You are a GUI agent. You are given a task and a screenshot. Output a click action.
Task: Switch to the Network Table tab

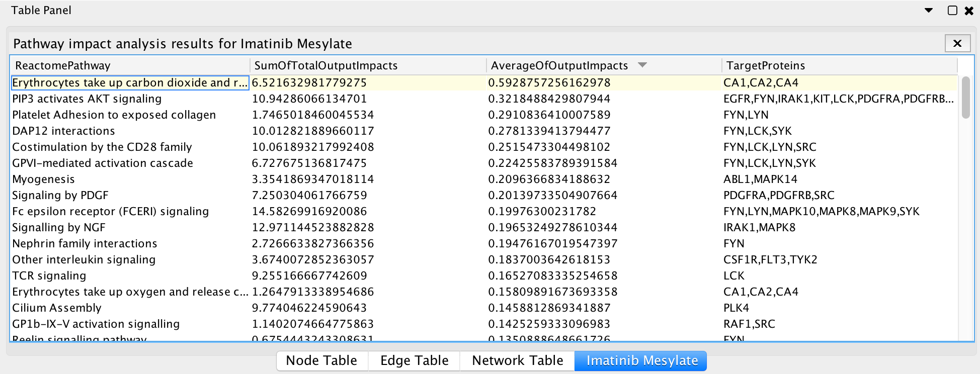point(517,361)
